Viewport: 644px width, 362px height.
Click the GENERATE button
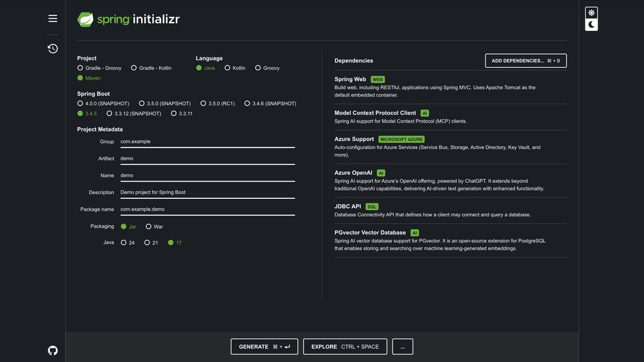coord(264,347)
